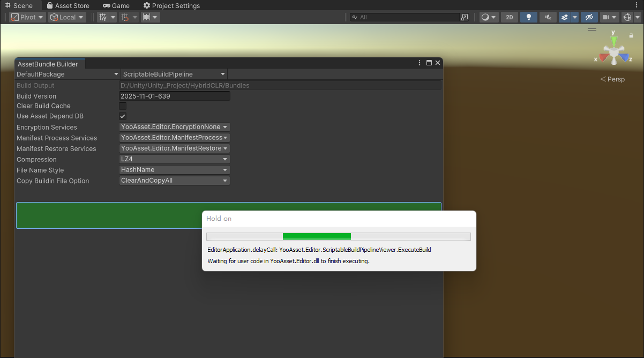Click the Use Asset Depend DB label

click(x=50, y=116)
